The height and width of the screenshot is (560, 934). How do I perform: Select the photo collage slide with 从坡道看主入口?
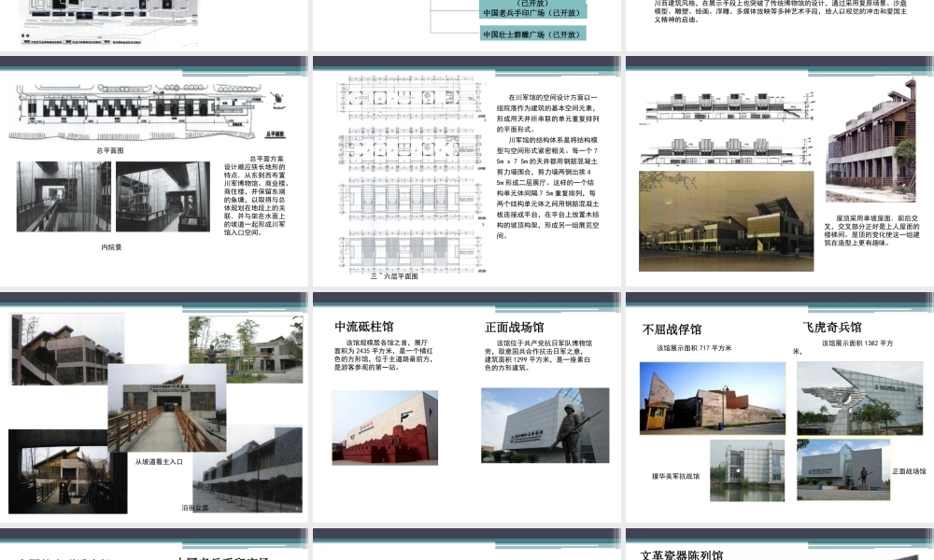[154, 408]
